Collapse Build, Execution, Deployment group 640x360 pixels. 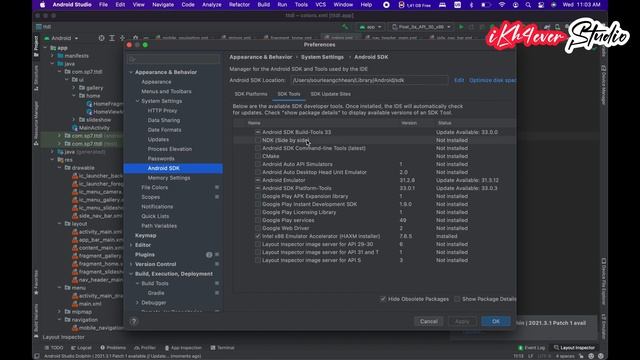(131, 274)
